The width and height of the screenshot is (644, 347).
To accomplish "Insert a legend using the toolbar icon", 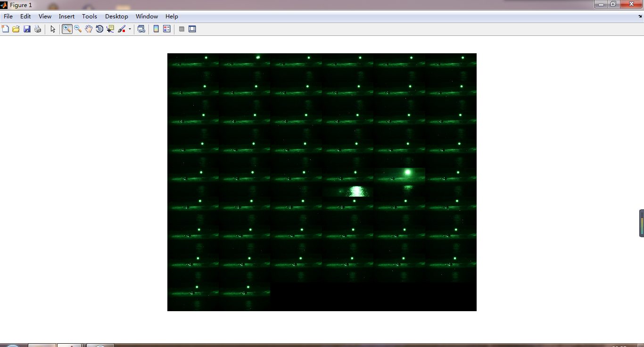I will click(x=166, y=29).
